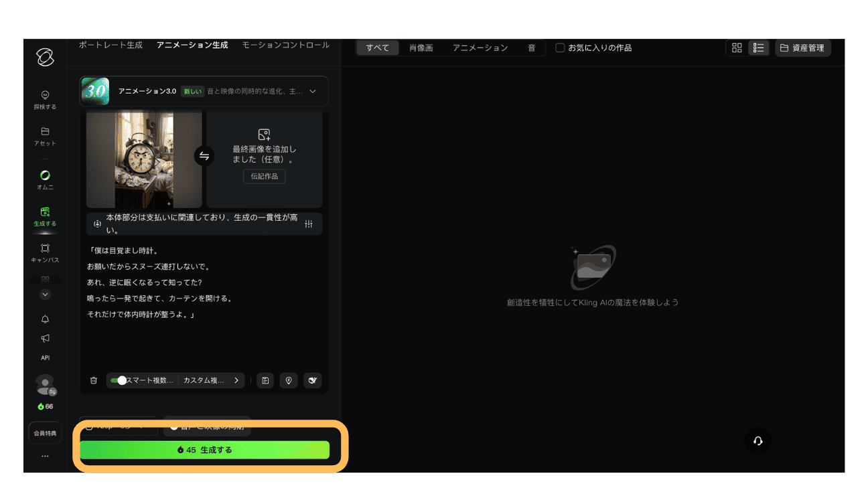This screenshot has height=498, width=868.
Task: Open settings sliders icon beside consistency notice
Action: click(x=309, y=224)
